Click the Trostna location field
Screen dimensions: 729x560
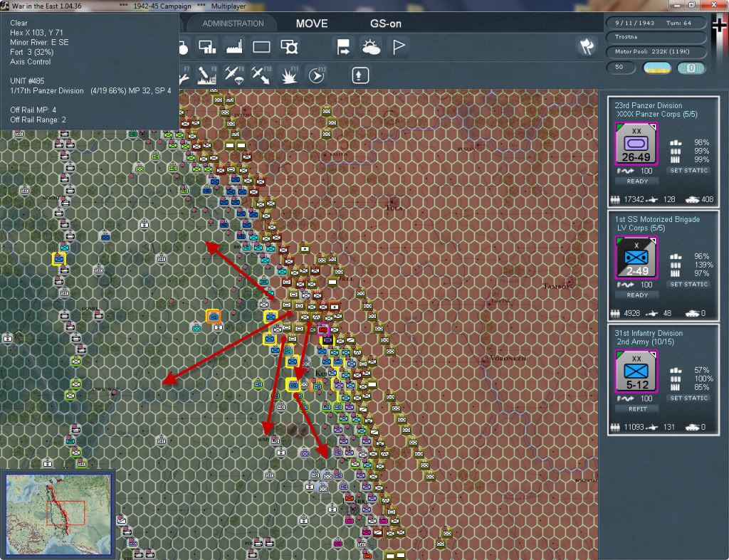[656, 37]
